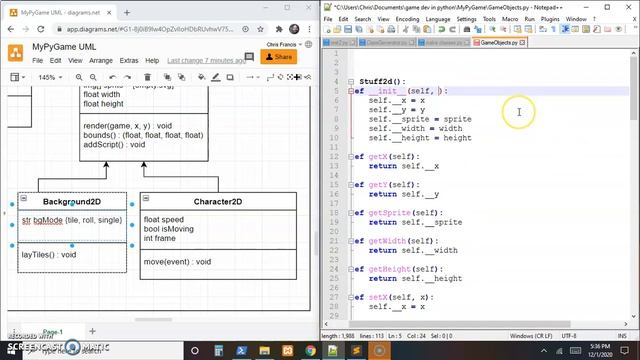Open Chrome from Windows taskbar
The width and height of the screenshot is (640, 360).
click(x=310, y=351)
